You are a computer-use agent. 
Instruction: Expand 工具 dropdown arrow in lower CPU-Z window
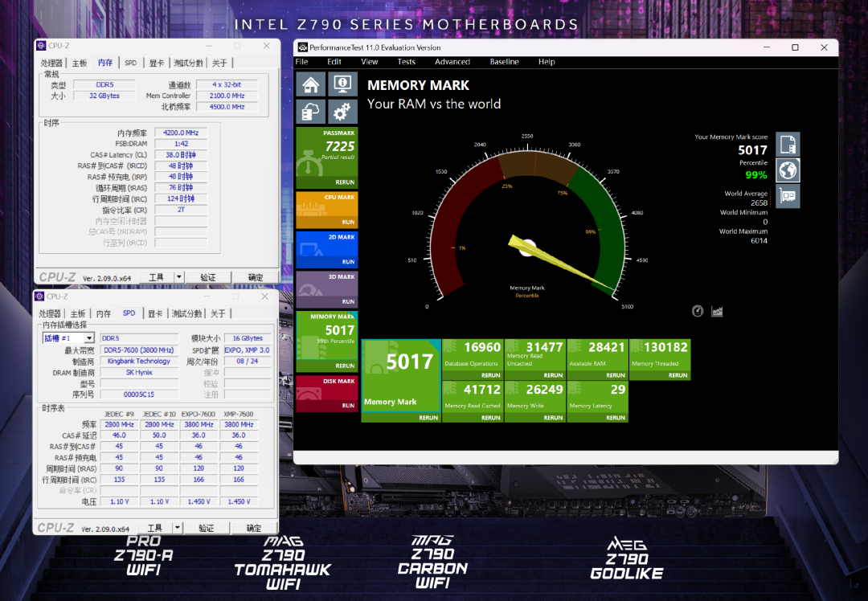(177, 528)
